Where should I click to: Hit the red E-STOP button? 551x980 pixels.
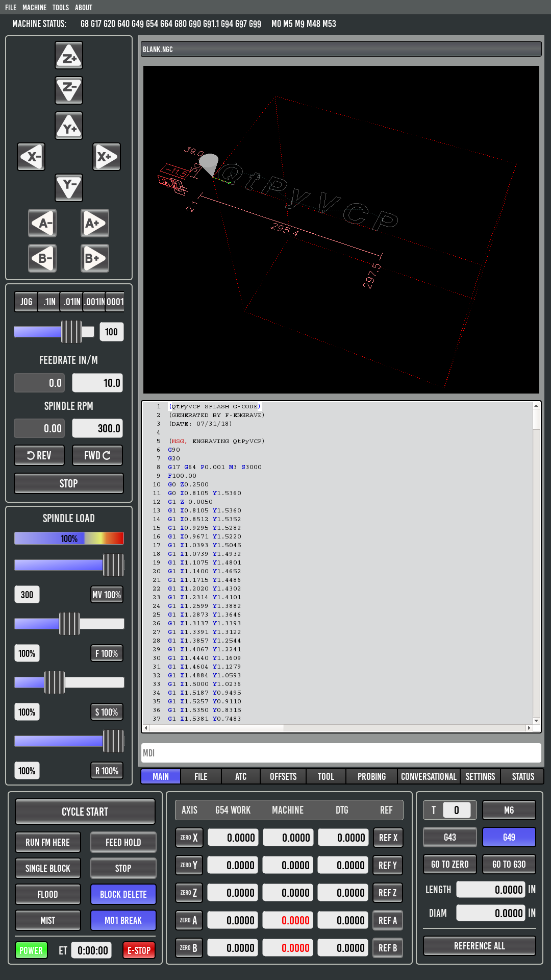pos(139,950)
